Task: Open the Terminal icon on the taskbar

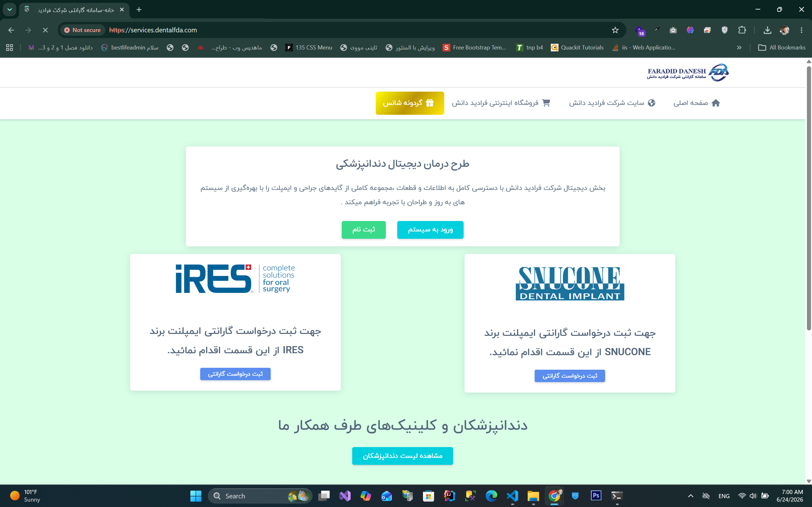Action: point(617,496)
